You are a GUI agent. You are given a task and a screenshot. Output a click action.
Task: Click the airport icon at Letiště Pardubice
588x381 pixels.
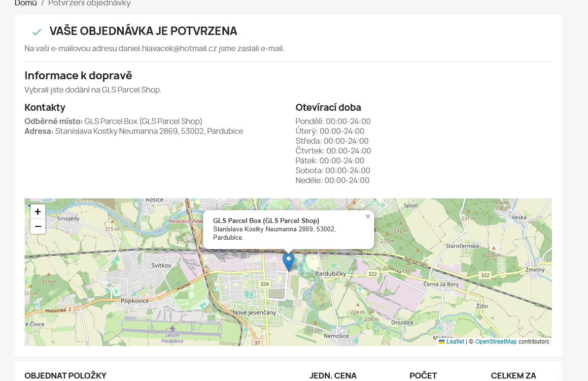[x=172, y=328]
